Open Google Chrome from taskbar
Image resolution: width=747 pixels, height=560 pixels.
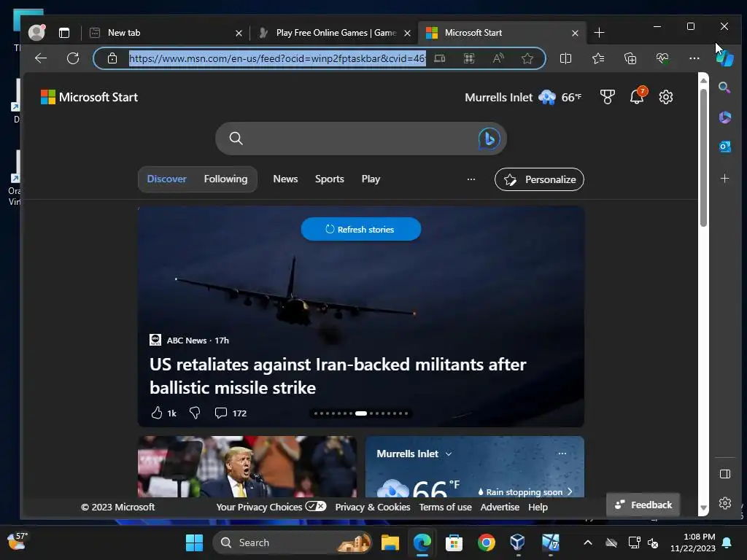[x=487, y=542]
